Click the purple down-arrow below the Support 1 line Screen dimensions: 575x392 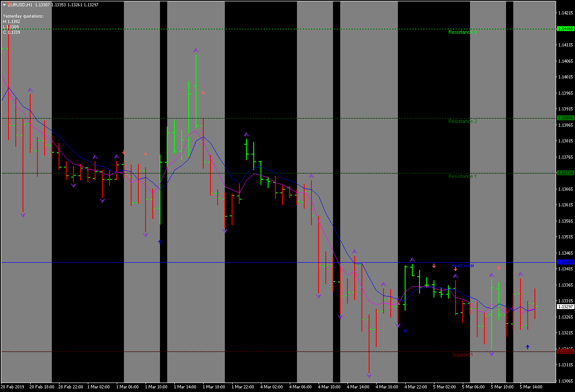point(492,354)
